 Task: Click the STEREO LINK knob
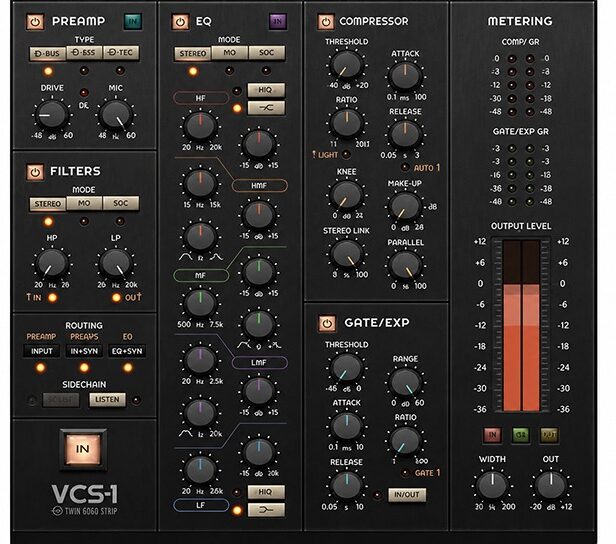point(346,254)
